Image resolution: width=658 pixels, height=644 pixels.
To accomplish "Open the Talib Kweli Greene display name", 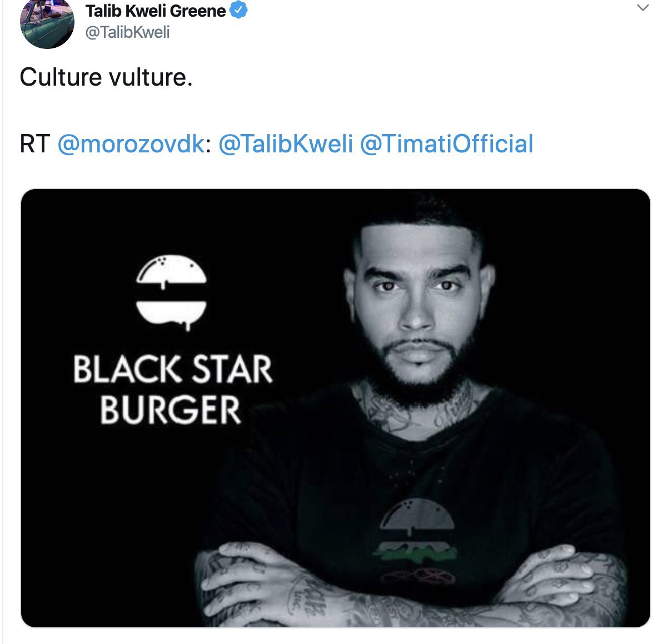I will [x=156, y=11].
